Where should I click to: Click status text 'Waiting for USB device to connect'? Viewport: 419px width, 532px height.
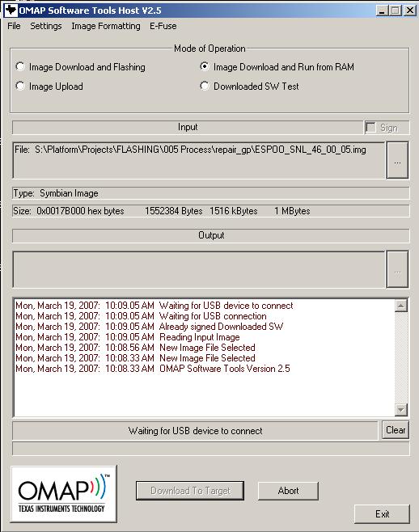(x=195, y=431)
